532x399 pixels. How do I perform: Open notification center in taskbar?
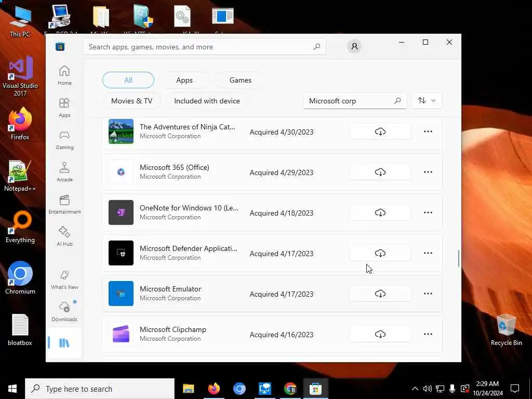515,389
